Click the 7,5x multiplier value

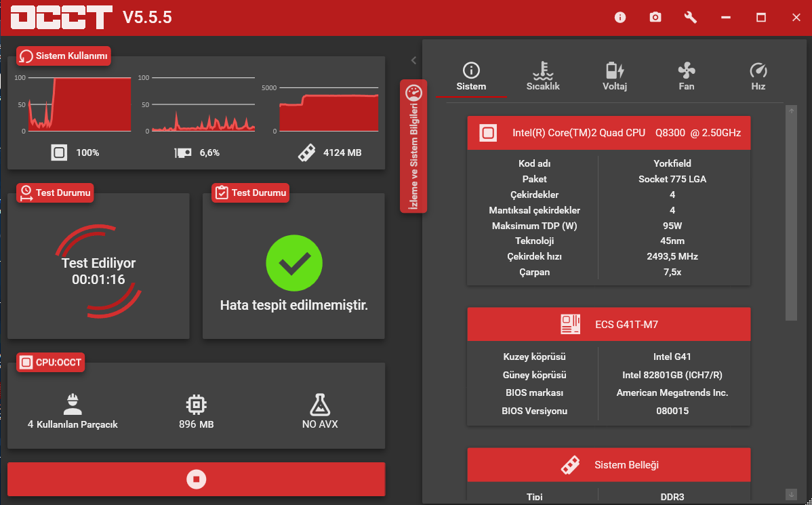(672, 272)
